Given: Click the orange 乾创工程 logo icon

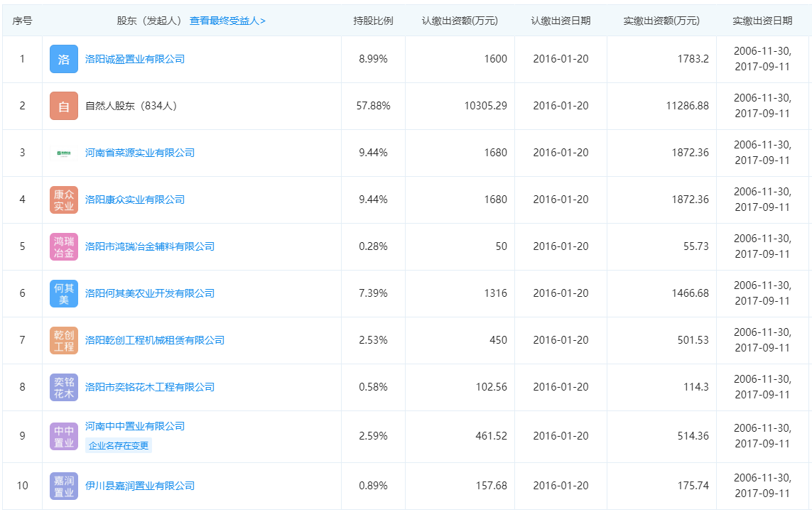Looking at the screenshot, I should [64, 340].
